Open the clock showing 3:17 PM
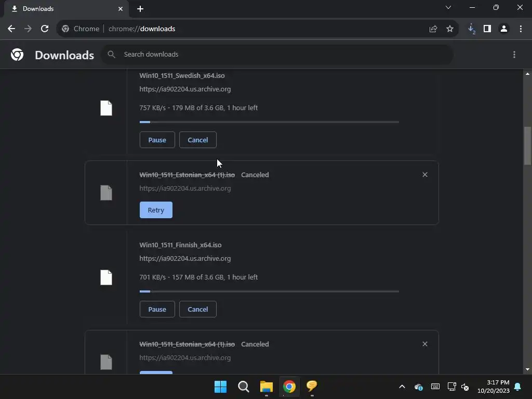Viewport: 532px width, 399px height. click(x=494, y=387)
